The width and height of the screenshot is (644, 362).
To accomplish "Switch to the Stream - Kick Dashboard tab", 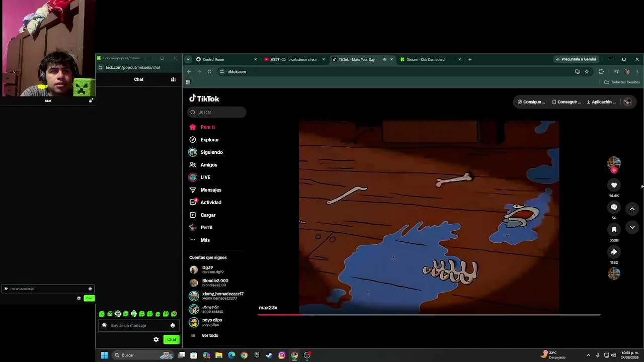I will [431, 59].
